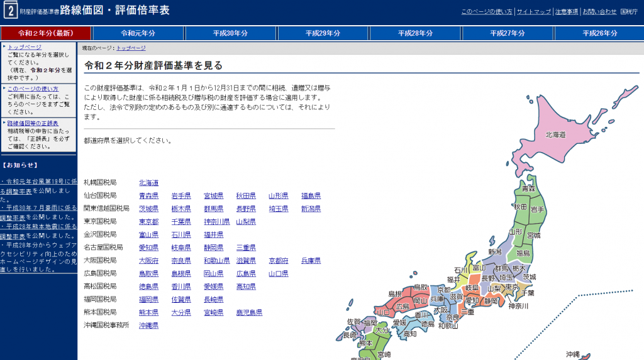This screenshot has height=360, width=644.
Task: Click the 財産評価基準書 site logo
Action: [x=86, y=10]
